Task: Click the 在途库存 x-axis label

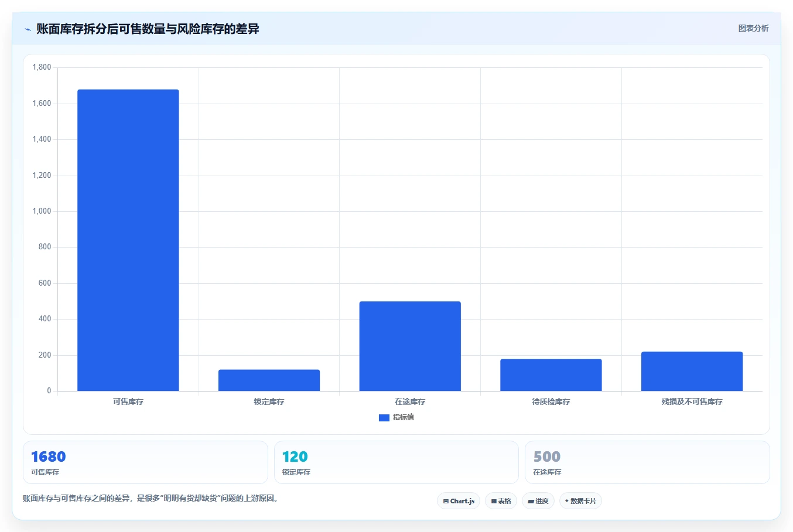Action: pos(410,401)
